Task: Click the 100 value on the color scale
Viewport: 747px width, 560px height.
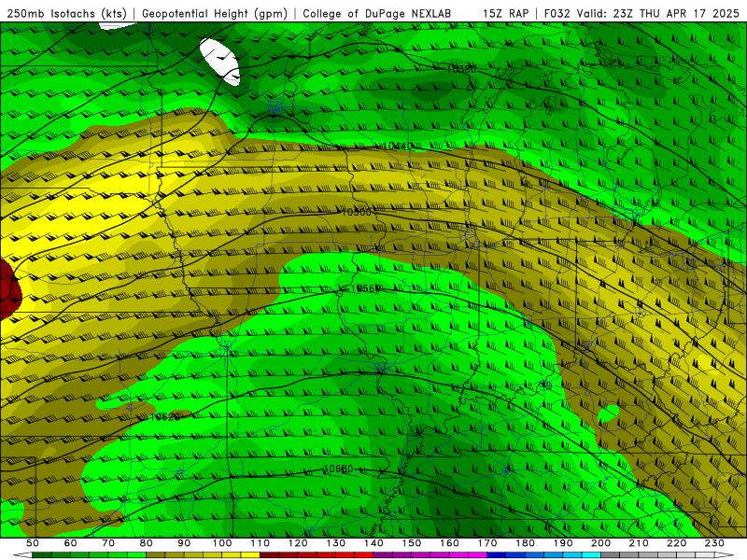Action: pyautogui.click(x=222, y=543)
